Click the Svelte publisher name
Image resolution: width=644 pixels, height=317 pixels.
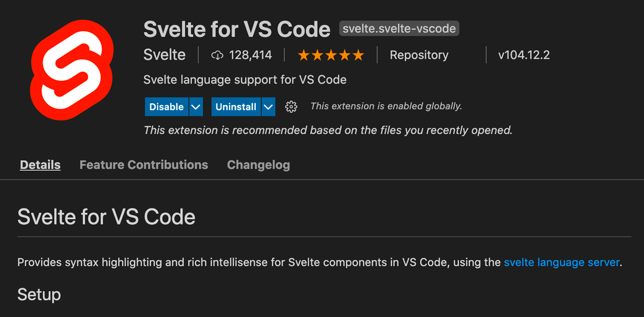(x=165, y=55)
